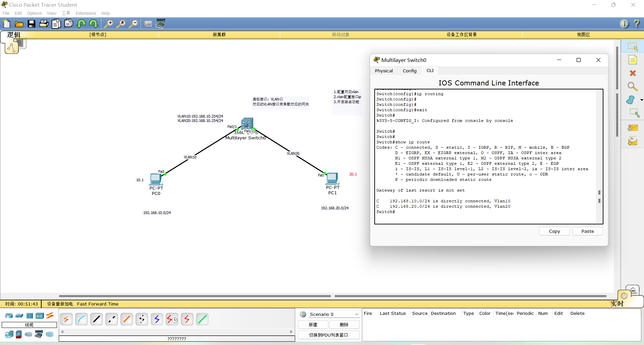Pick the green octal cable
The image size is (644, 345).
point(202,319)
